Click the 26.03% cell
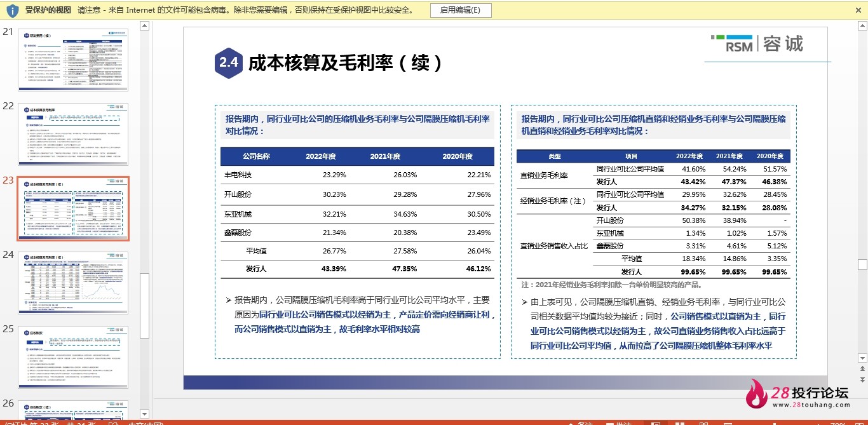Image resolution: width=868 pixels, height=425 pixels. pos(405,175)
